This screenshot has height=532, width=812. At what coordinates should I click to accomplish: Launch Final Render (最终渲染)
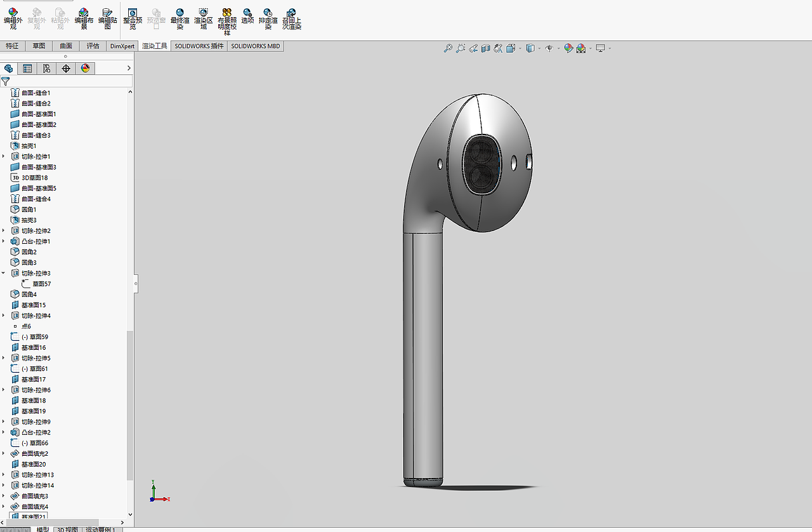[180, 18]
